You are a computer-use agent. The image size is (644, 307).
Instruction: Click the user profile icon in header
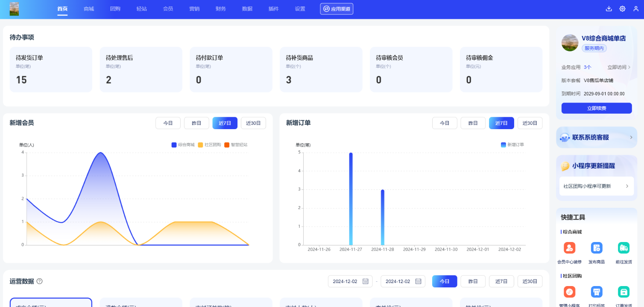pyautogui.click(x=636, y=9)
